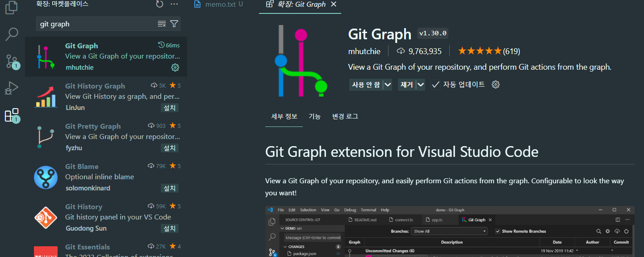This screenshot has height=257, width=644.
Task: Switch to the 변경 로그 tab
Action: [345, 116]
